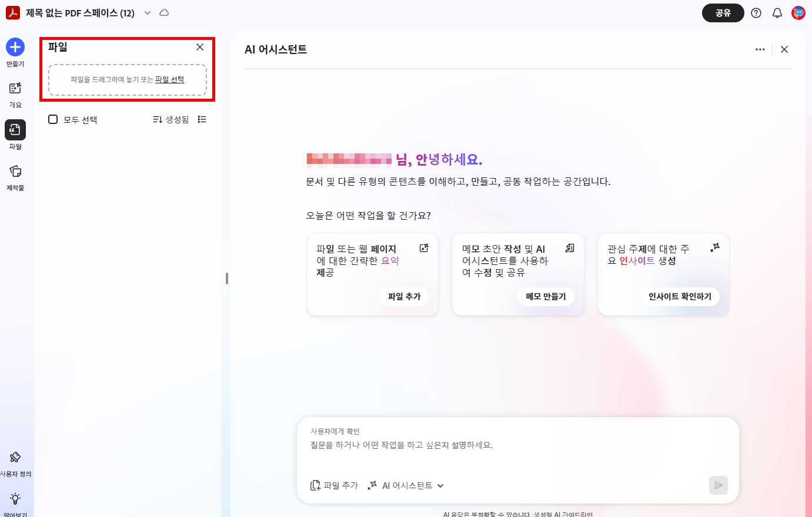Click the 인사이트 확인하기 button
The width and height of the screenshot is (812, 517).
click(x=680, y=297)
